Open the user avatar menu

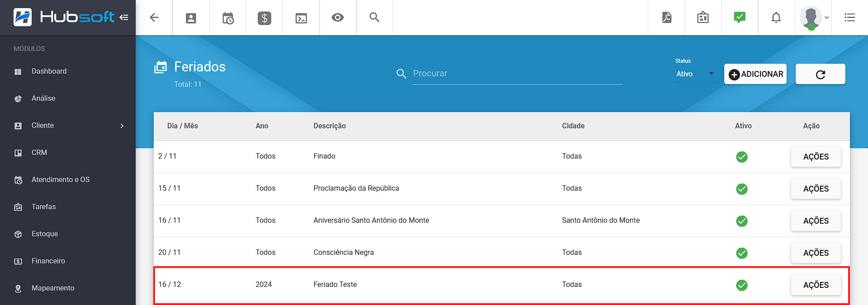pyautogui.click(x=814, y=18)
